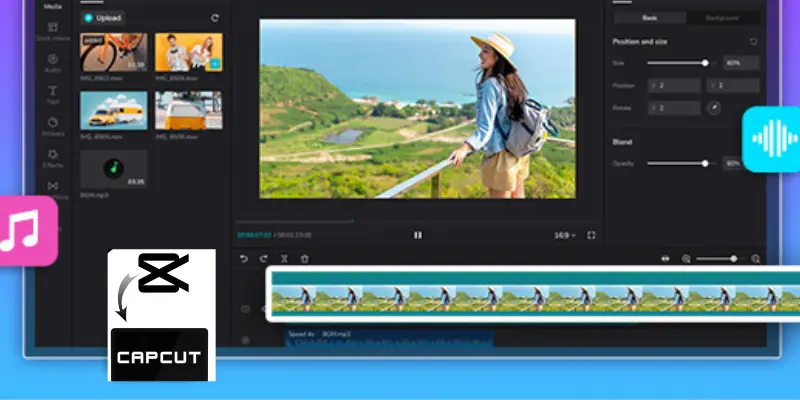Refresh the media library list
800x400 pixels.
[215, 18]
